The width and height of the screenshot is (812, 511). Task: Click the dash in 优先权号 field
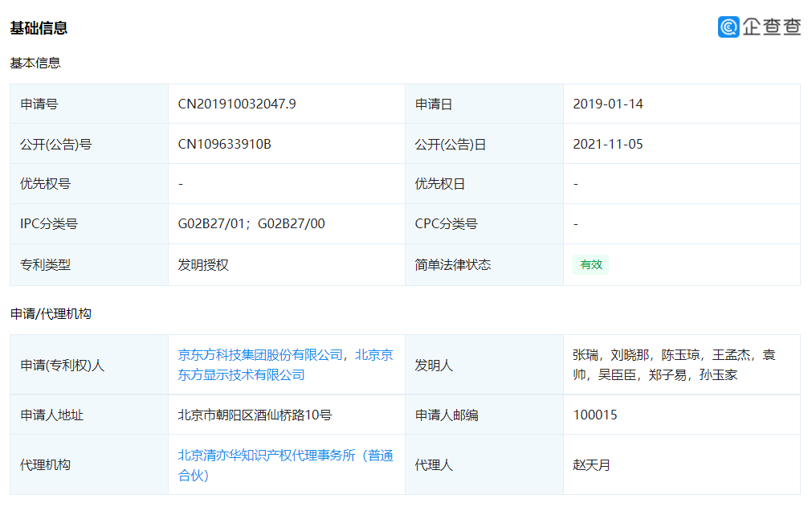point(182,183)
